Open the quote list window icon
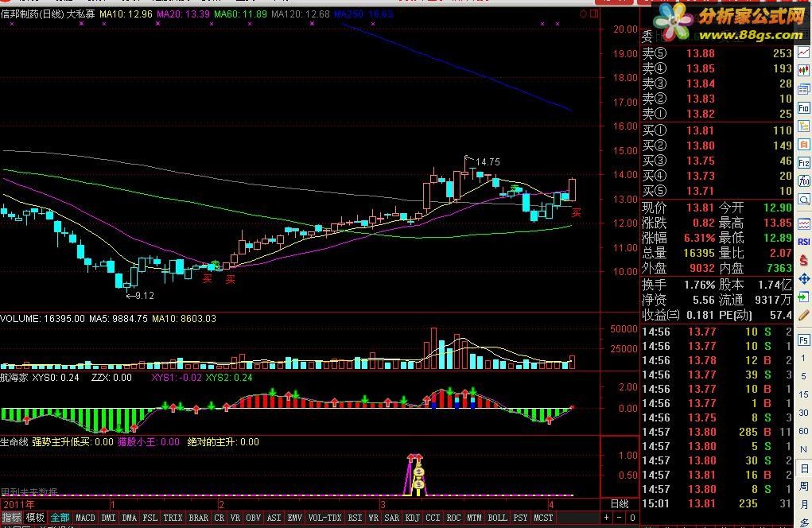This screenshot has height=528, width=812. [804, 89]
